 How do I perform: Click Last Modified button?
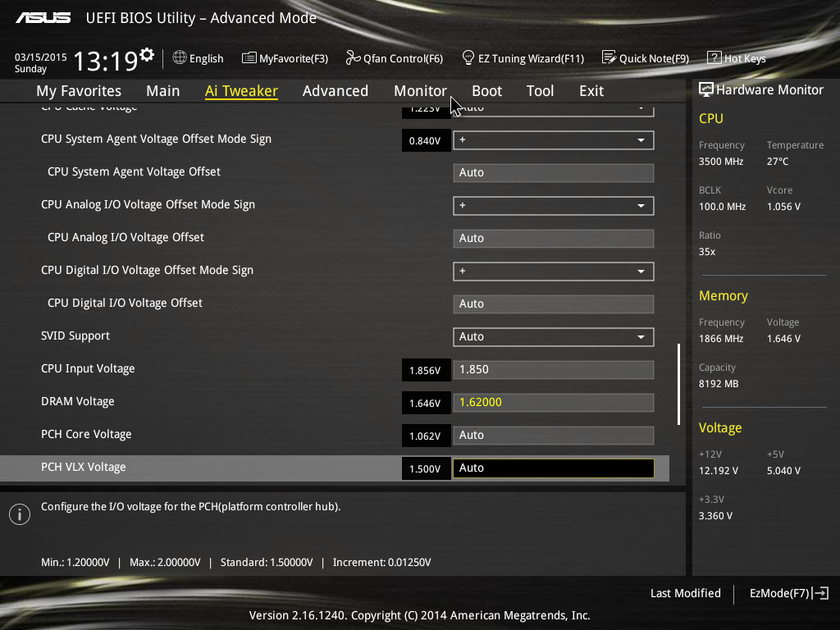click(x=685, y=593)
